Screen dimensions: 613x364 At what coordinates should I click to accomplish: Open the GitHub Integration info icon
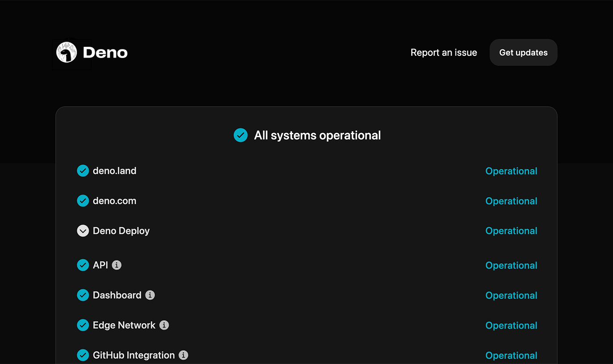tap(183, 355)
